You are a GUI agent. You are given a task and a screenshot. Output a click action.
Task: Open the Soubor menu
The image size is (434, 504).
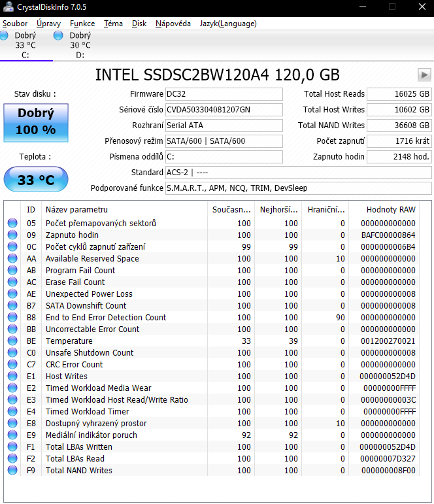click(x=16, y=24)
